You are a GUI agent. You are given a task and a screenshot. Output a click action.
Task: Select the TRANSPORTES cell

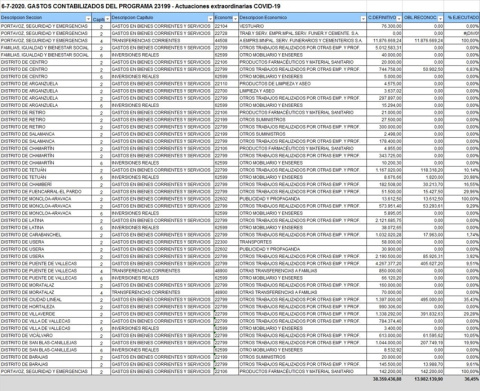click(x=303, y=242)
